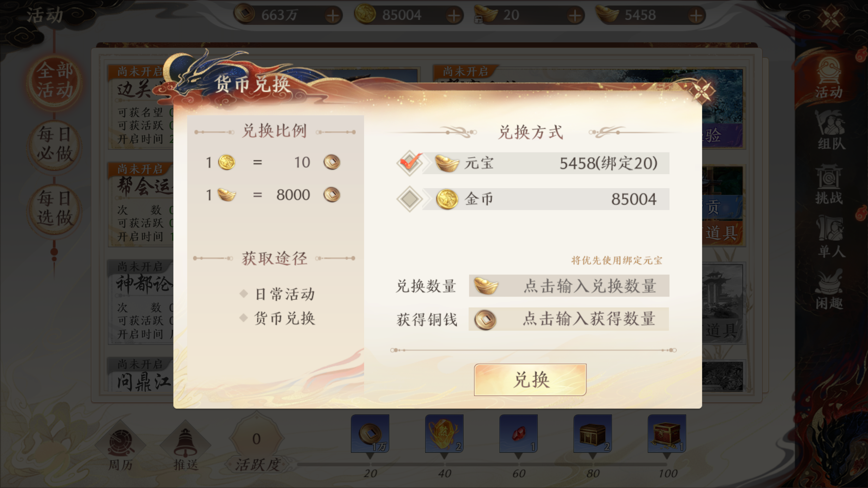This screenshot has height=488, width=868.
Task: Claim the 100 activity red chest reward
Action: click(x=667, y=434)
